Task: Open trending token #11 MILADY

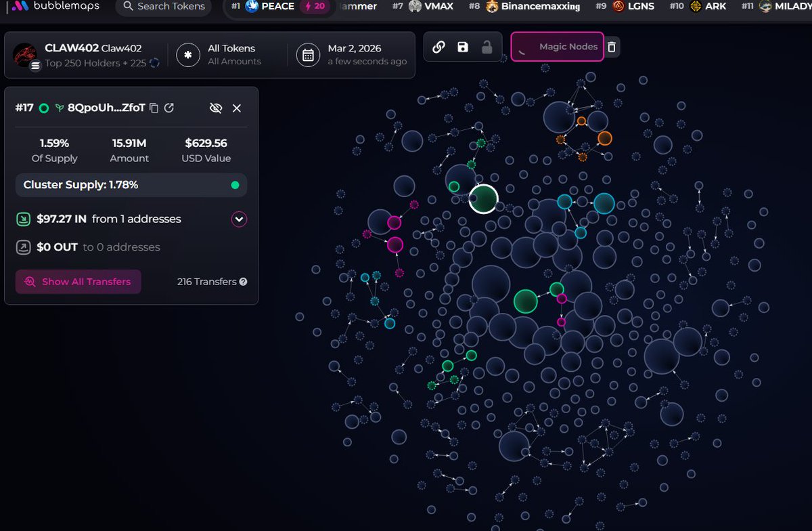Action: 775,7
